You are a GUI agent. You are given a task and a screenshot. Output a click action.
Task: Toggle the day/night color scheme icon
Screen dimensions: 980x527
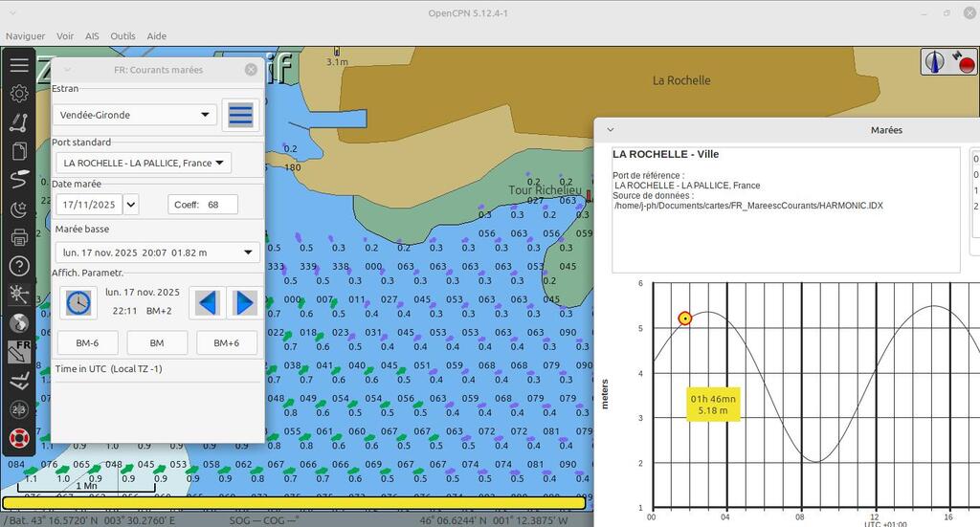pos(19,209)
